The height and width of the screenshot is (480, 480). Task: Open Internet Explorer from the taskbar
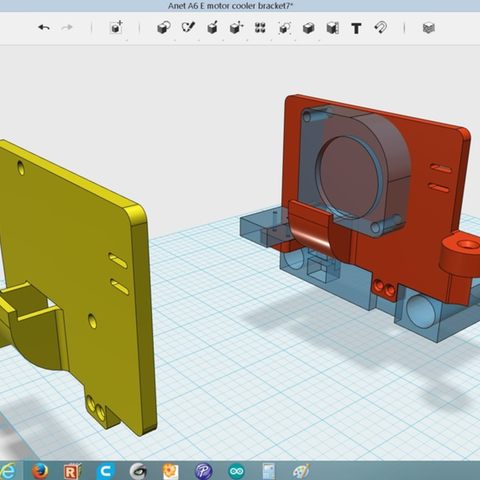7,471
